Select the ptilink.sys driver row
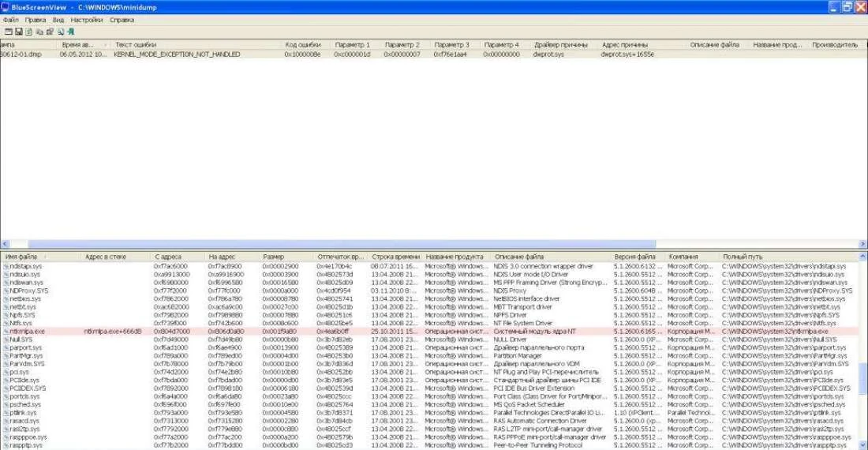The width and height of the screenshot is (868, 450). coord(429,412)
